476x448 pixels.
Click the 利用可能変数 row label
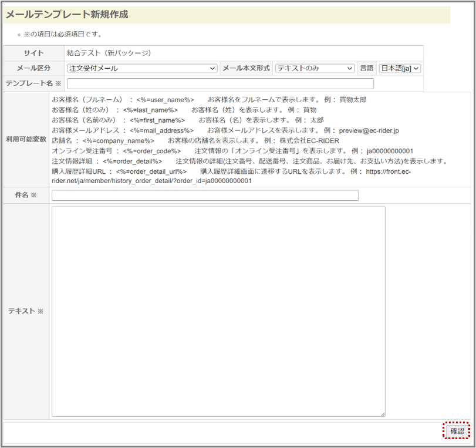point(26,140)
